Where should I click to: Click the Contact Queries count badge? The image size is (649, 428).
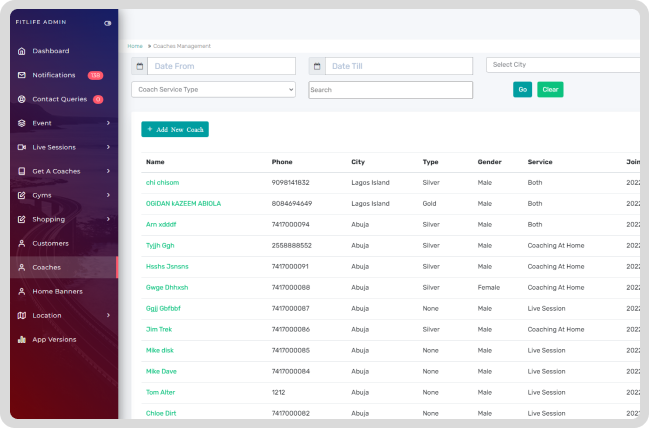(x=98, y=99)
